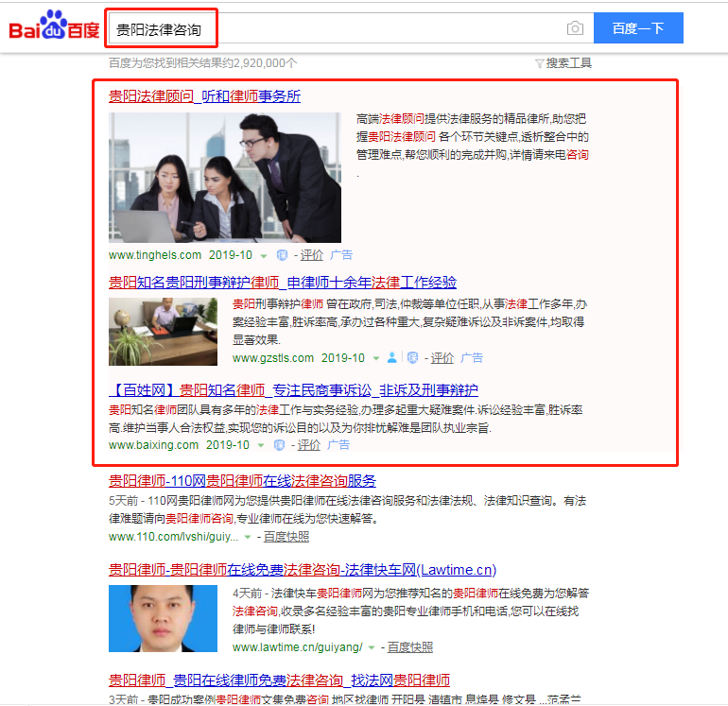Click shield badge icon next to tinghels.com

[x=281, y=255]
